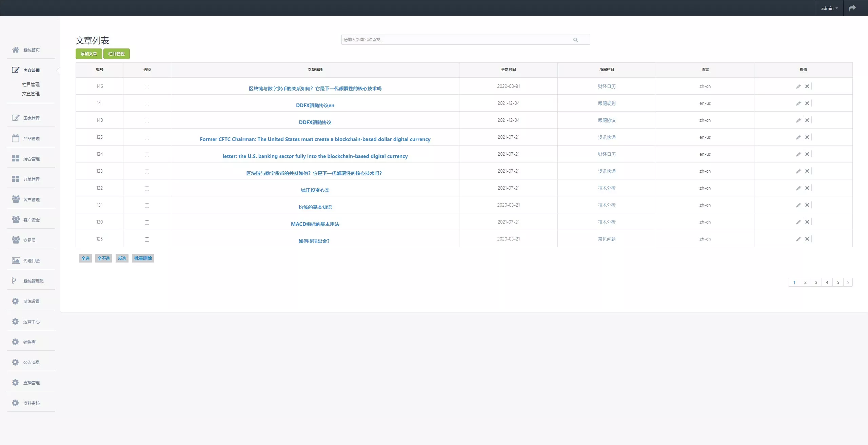The image size is (868, 445).
Task: Open the 栏目管理 submenu item in the sidebar
Action: click(31, 84)
